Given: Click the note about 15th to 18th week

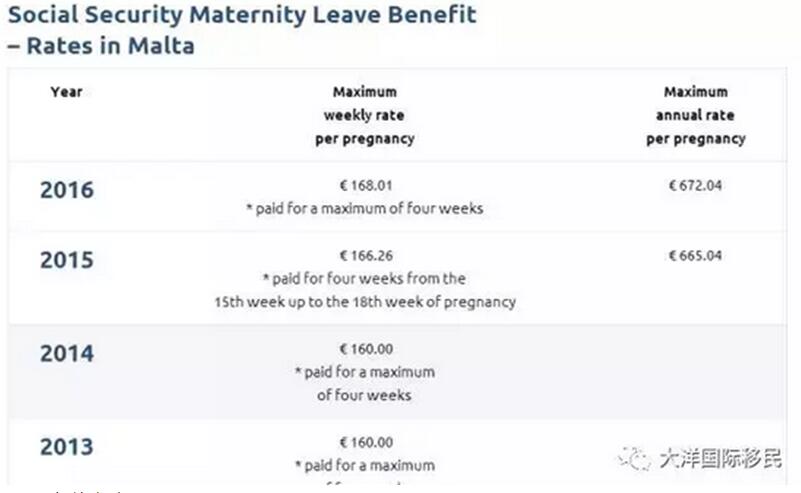Looking at the screenshot, I should click(x=365, y=290).
